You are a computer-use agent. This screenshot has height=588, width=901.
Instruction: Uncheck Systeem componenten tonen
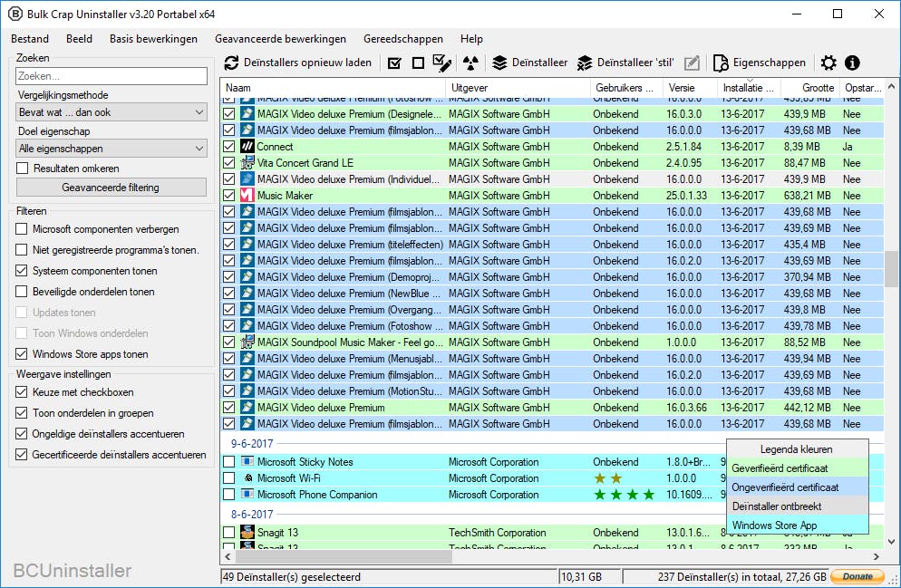point(21,271)
